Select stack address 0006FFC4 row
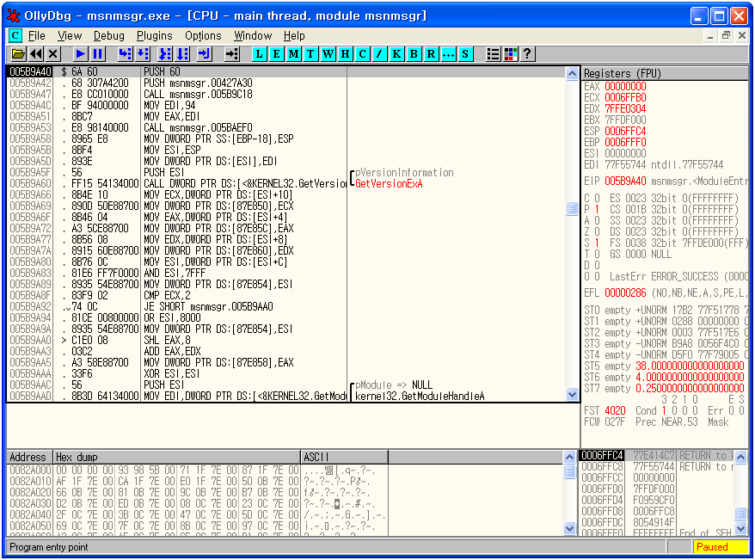Image resolution: width=755 pixels, height=560 pixels. (x=657, y=456)
